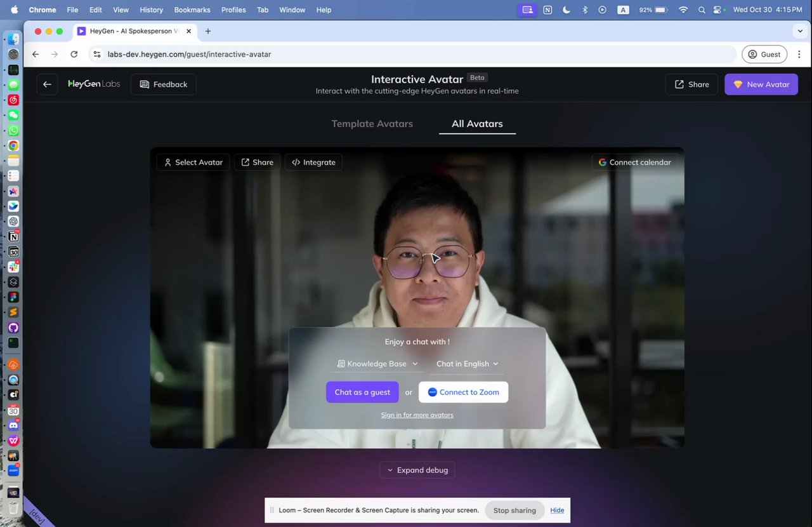Click the Notion icon in the menu bar
This screenshot has width=812, height=527.
point(547,10)
